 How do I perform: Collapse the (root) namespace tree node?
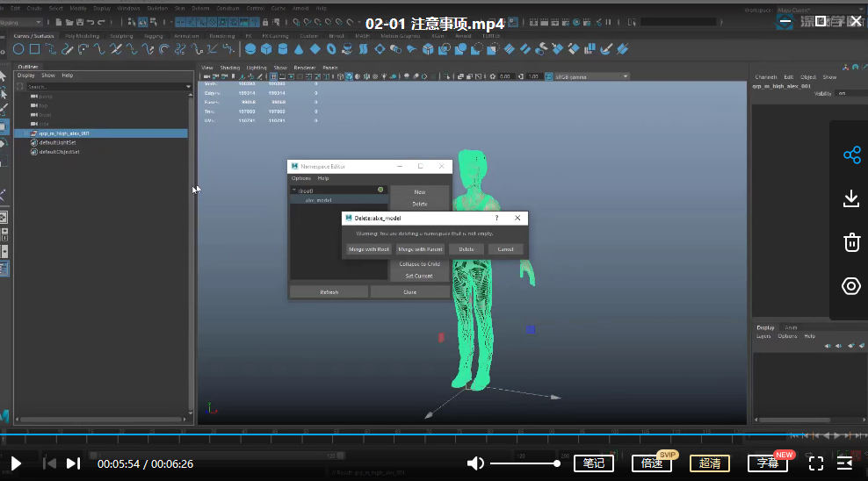point(294,190)
